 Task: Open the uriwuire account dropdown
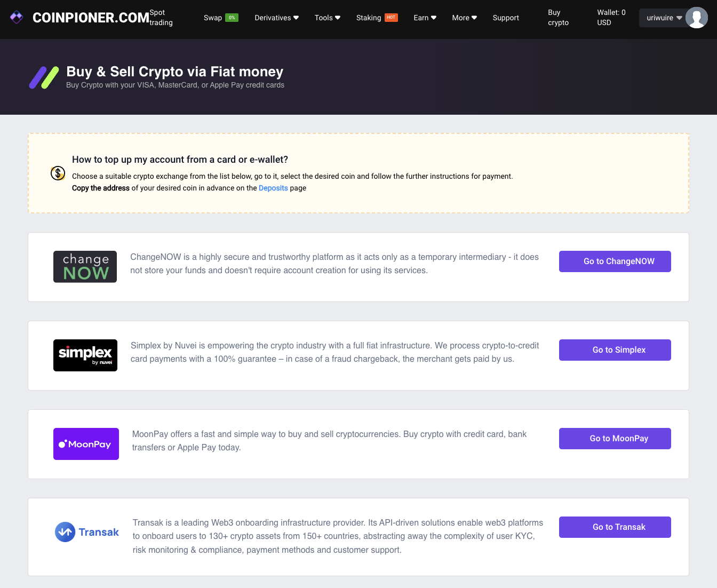click(x=664, y=18)
